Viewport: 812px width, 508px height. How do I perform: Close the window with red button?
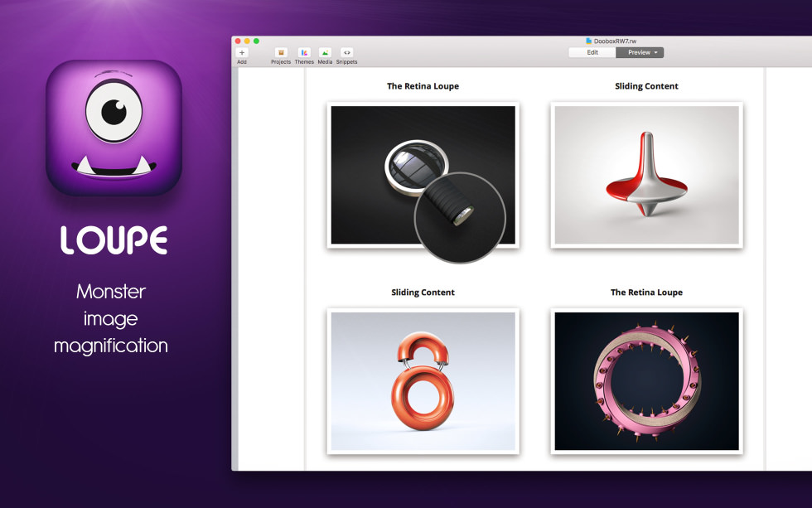click(238, 41)
